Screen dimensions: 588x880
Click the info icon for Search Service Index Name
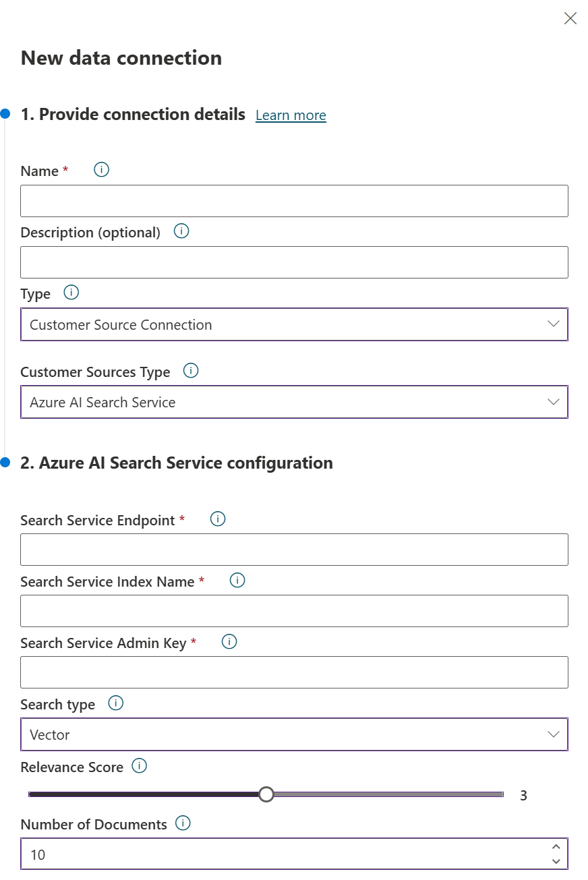(x=237, y=580)
